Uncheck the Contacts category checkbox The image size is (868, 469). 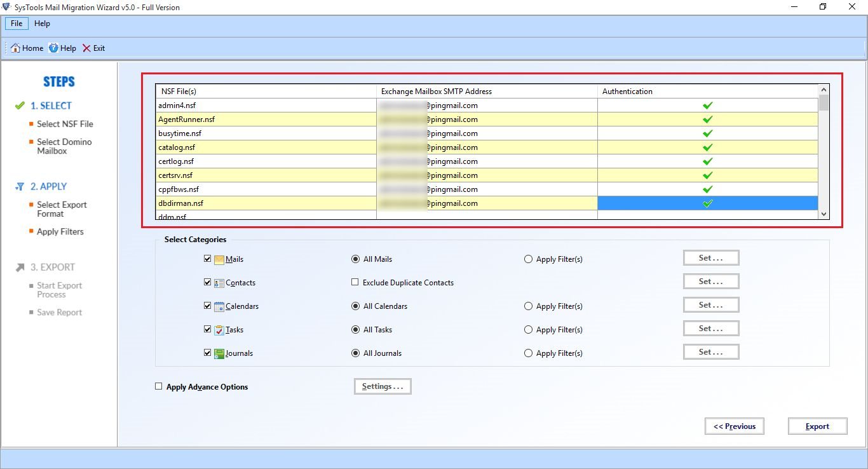click(208, 283)
